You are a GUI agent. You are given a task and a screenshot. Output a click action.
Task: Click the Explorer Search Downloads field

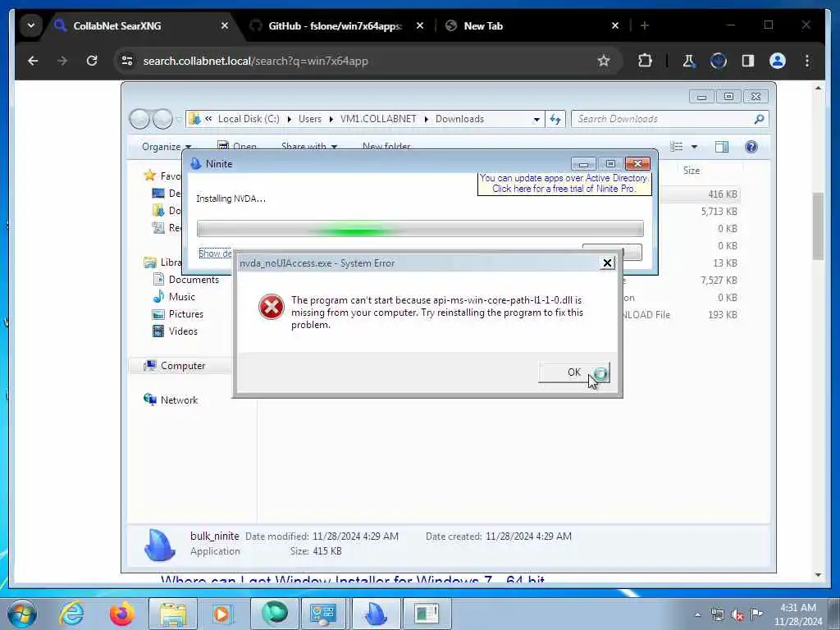click(669, 119)
